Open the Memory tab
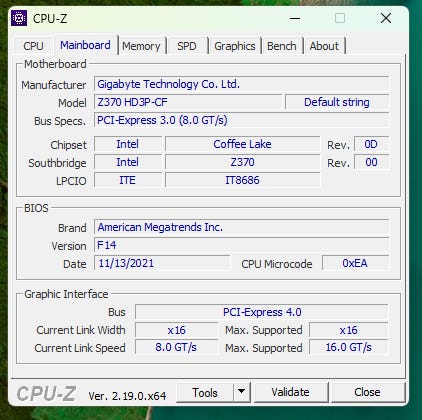 tap(141, 46)
